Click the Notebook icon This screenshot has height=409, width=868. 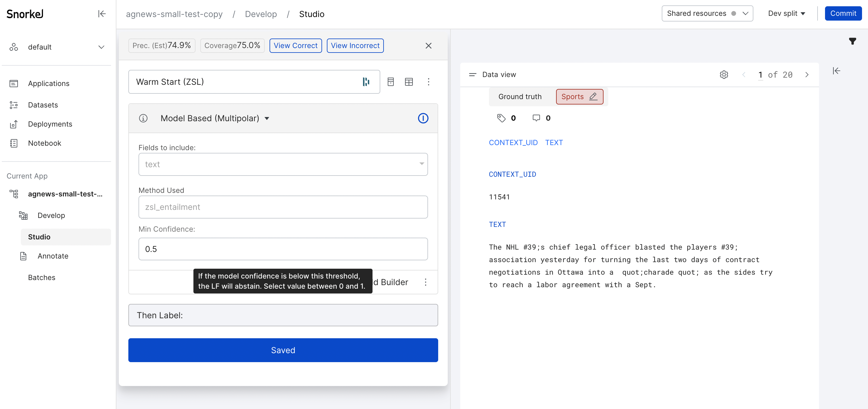click(x=14, y=143)
